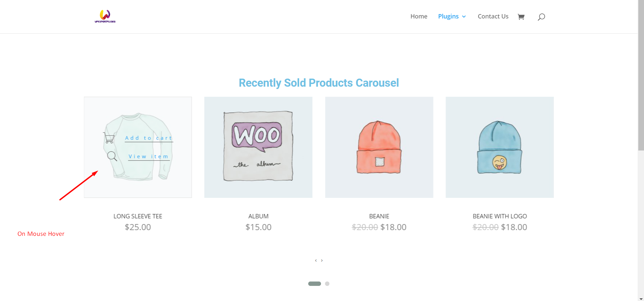Open the Home menu item

[x=419, y=16]
